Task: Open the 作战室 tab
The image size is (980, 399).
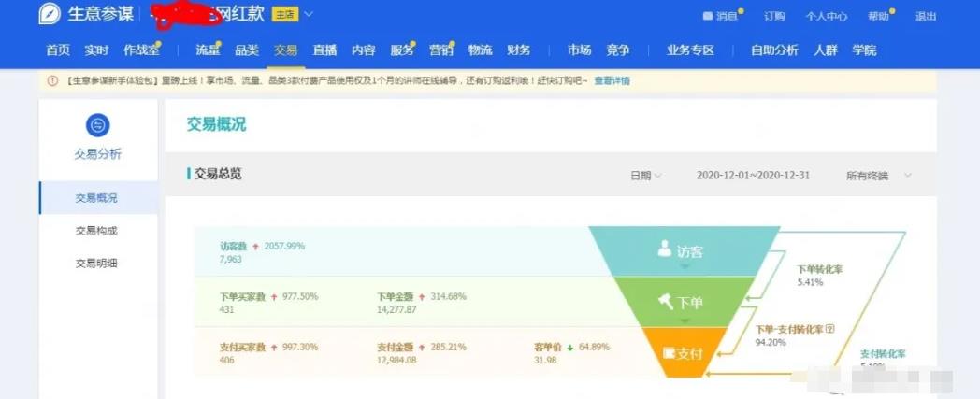Action: [x=141, y=50]
